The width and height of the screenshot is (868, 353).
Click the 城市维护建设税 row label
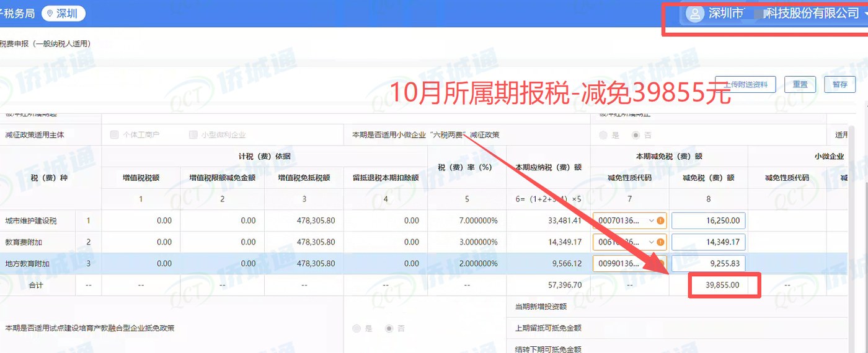click(x=30, y=220)
